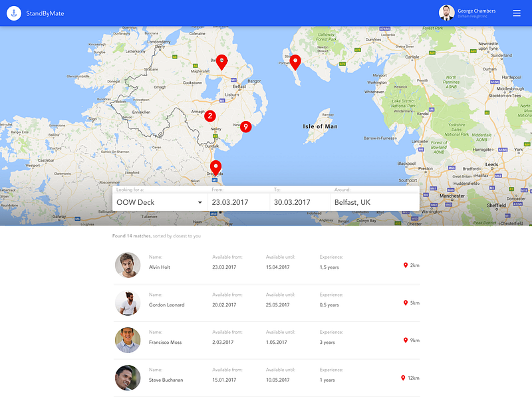This screenshot has width=532, height=399.
Task: Click Francisco Moss's available from 2.03.2017
Action: click(x=223, y=342)
